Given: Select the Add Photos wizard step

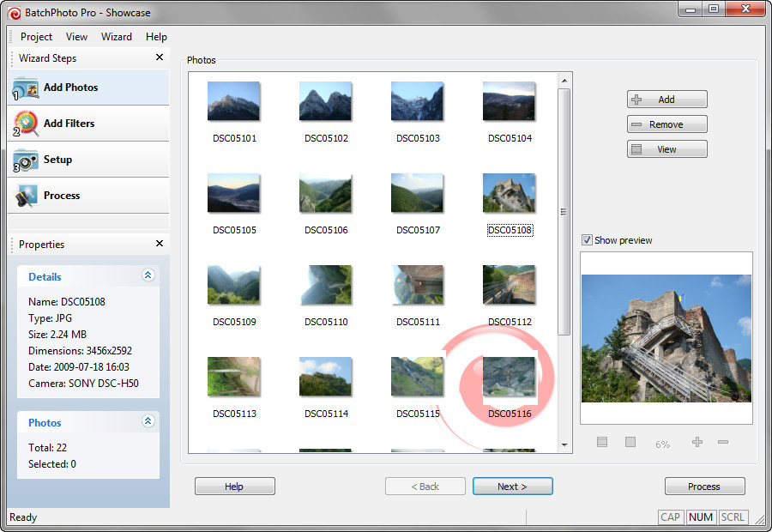Looking at the screenshot, I should [x=88, y=88].
